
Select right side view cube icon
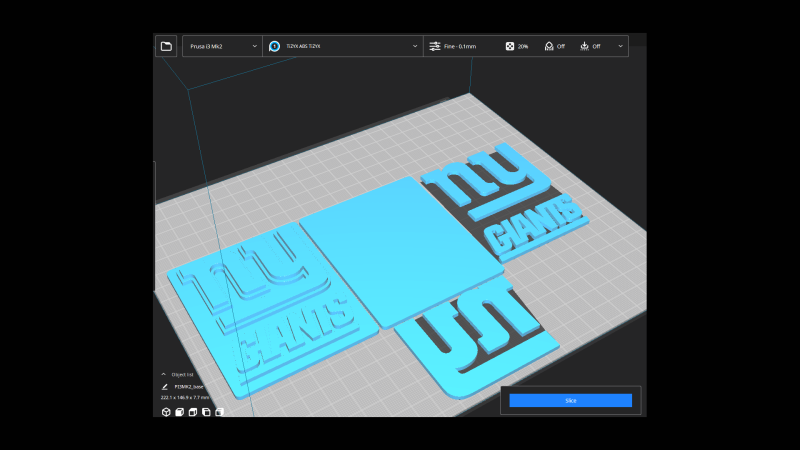219,411
